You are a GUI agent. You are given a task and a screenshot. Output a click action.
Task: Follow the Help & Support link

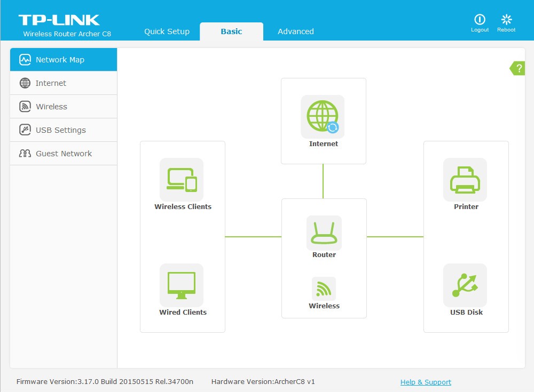click(426, 382)
